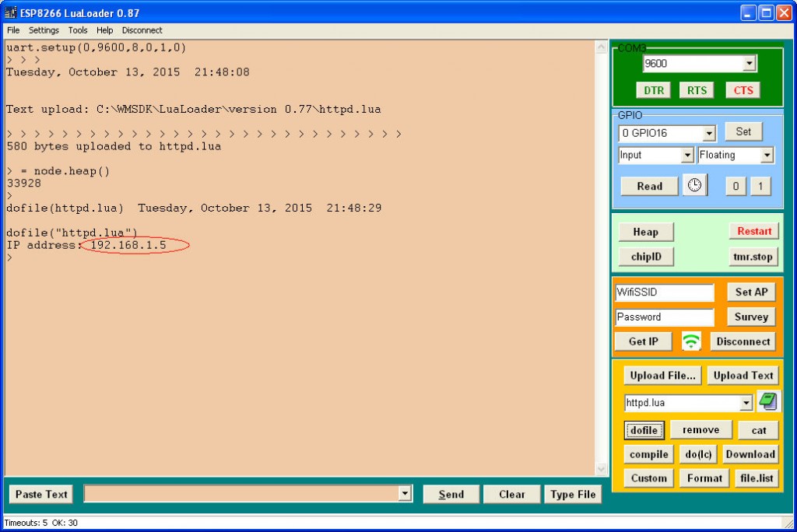
Task: Toggle the DTR serial line
Action: (653, 89)
